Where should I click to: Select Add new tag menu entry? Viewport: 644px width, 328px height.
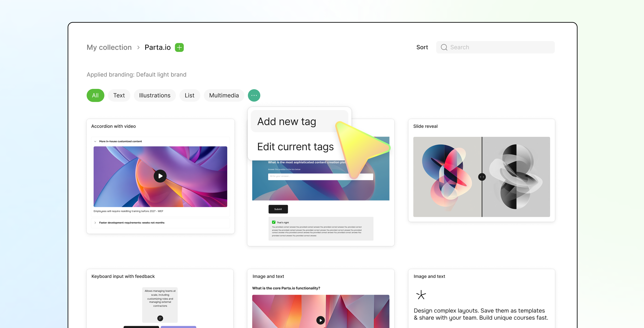[x=299, y=121]
